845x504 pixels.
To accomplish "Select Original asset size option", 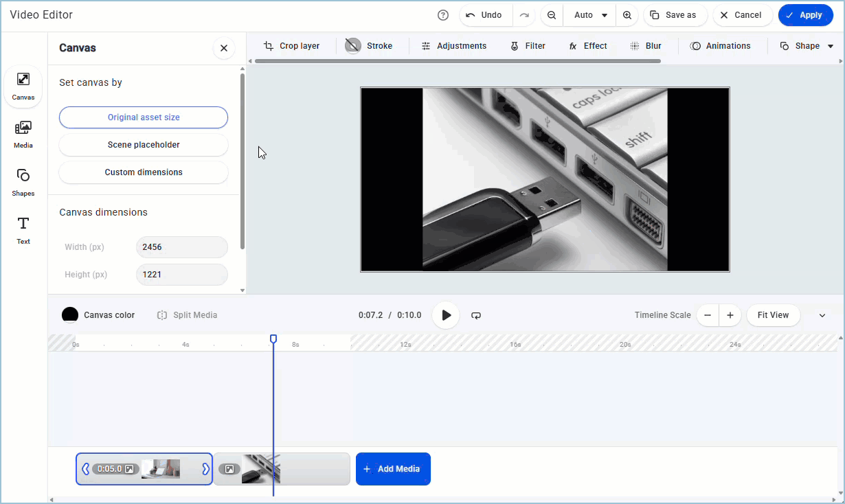I will click(144, 117).
